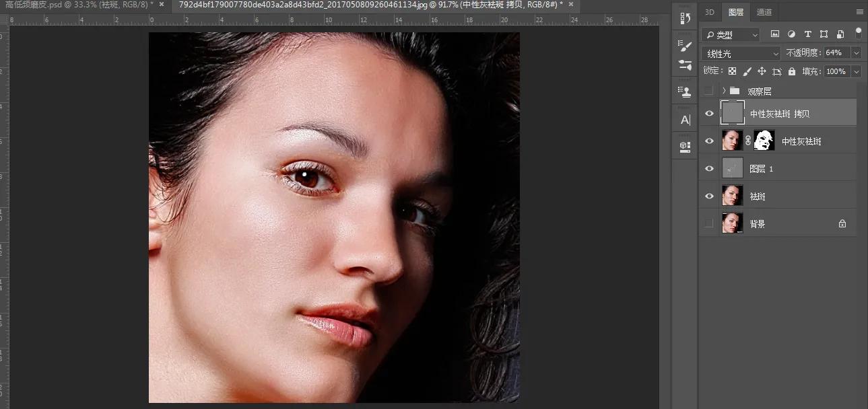Click the 观察层 group folder icon

pos(735,91)
